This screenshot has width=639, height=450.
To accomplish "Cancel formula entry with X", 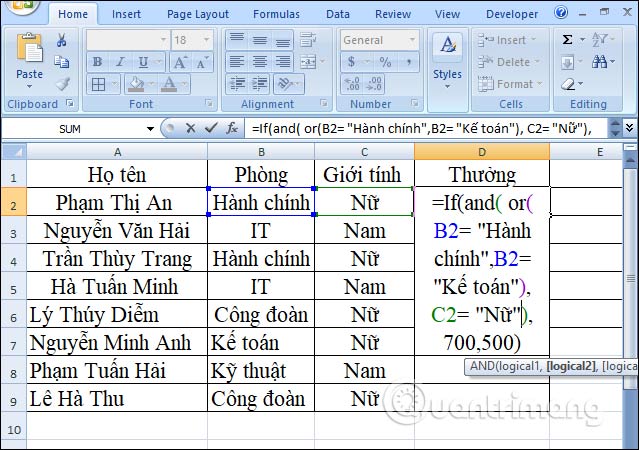I will tap(190, 128).
